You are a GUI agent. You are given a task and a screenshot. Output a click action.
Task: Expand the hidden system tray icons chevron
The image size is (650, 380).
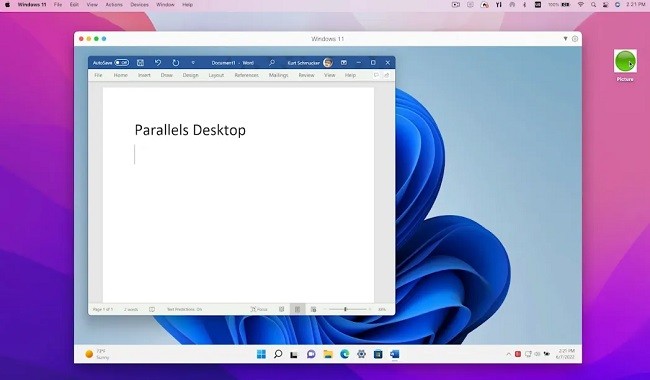[509, 354]
